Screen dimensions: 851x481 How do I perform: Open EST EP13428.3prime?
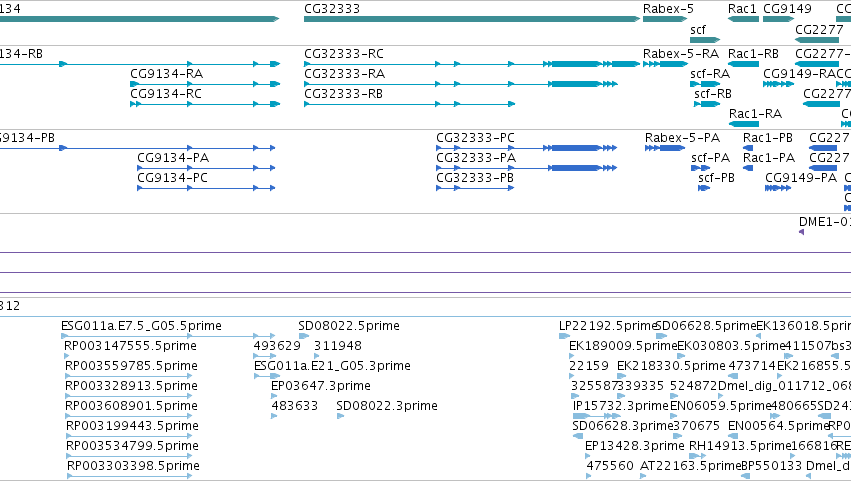tap(634, 446)
